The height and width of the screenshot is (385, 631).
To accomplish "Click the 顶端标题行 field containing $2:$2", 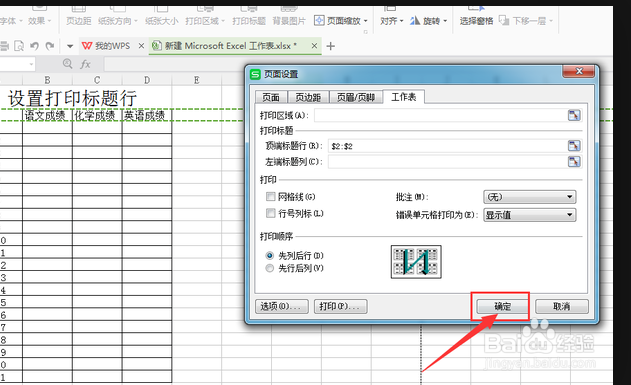I will [x=447, y=146].
